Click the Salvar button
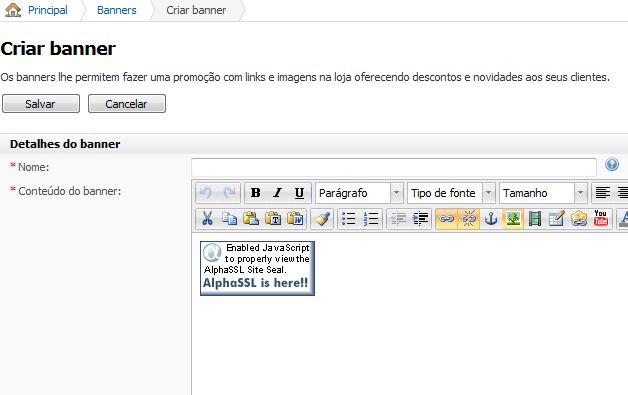Screen dimensions: 628x395 (x=41, y=104)
